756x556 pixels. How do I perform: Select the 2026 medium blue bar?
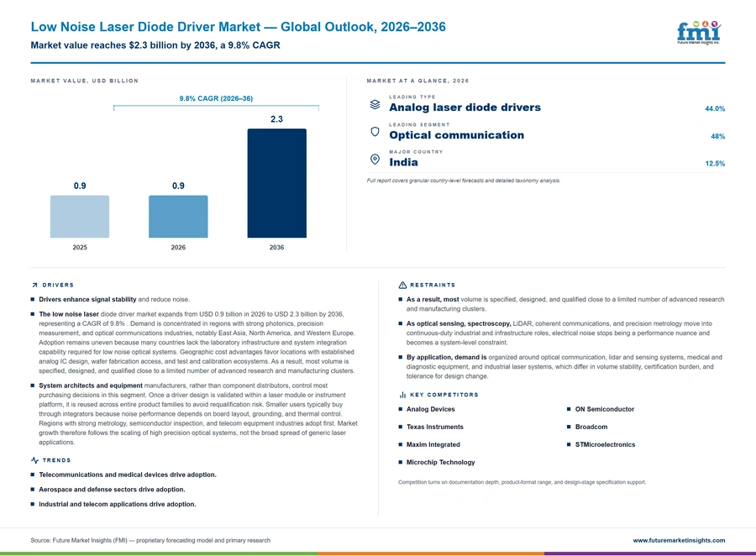[x=178, y=217]
